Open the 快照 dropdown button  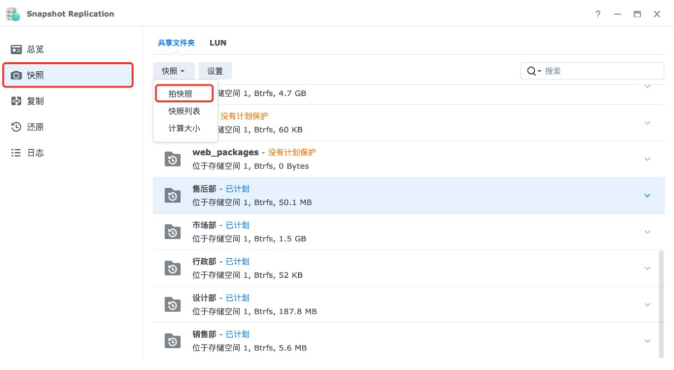pyautogui.click(x=173, y=71)
